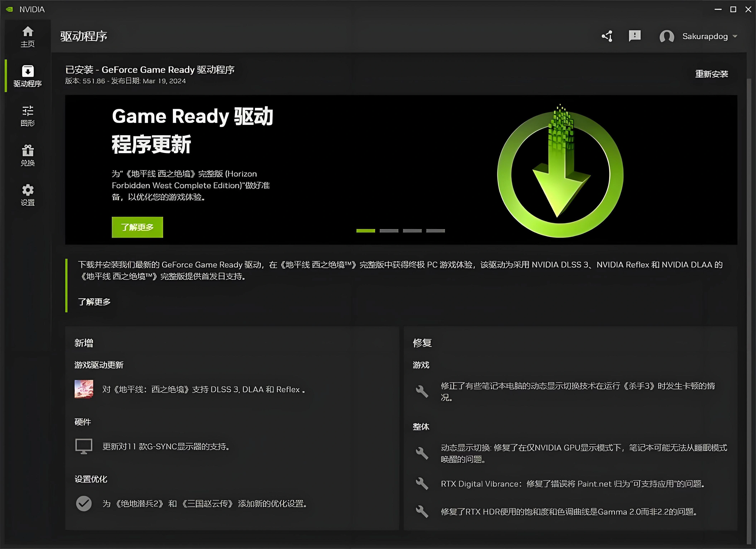Open the 兑换 gift icon
The height and width of the screenshot is (549, 756).
(x=28, y=151)
